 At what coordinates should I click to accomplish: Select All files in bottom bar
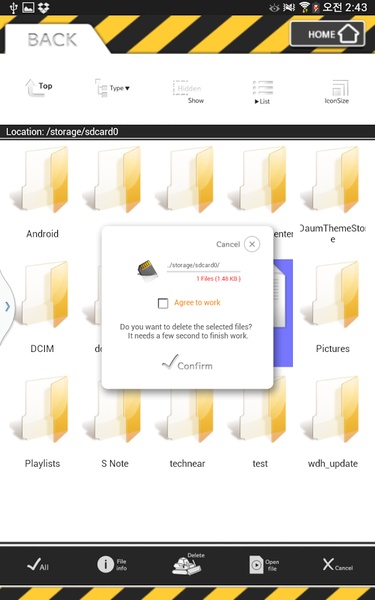tap(38, 565)
